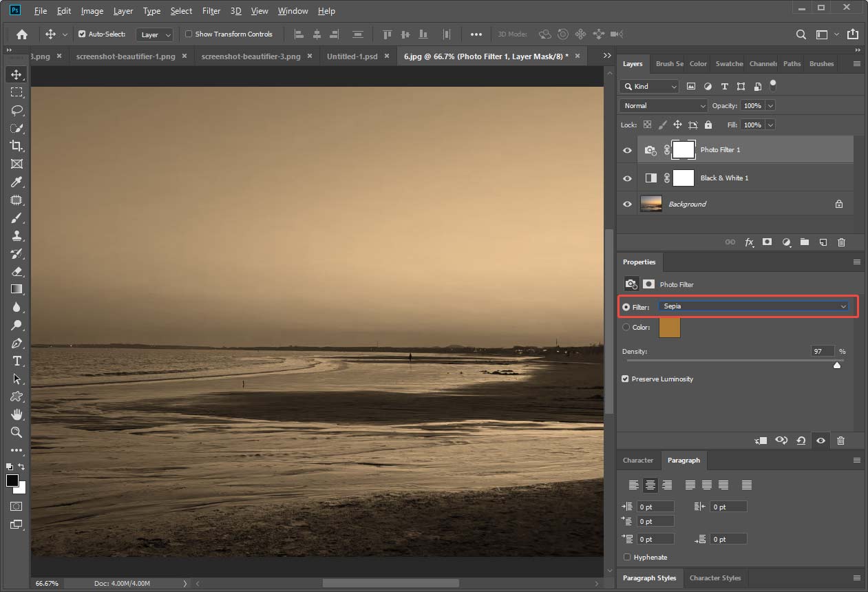Open the Add layer style fx menu
The image size is (868, 592).
click(749, 242)
